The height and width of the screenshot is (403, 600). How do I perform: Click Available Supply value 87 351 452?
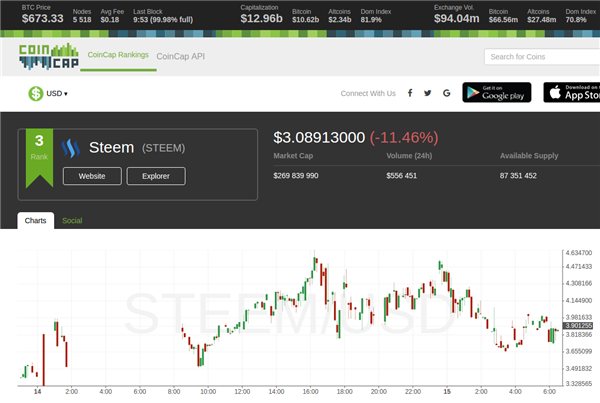518,176
